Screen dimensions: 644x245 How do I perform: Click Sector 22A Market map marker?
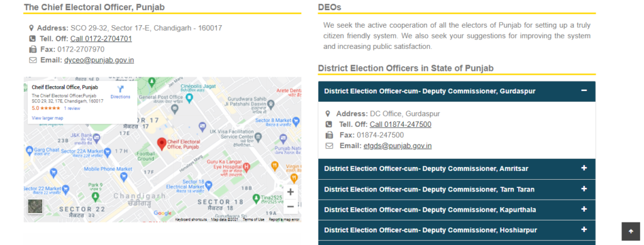pyautogui.click(x=108, y=152)
